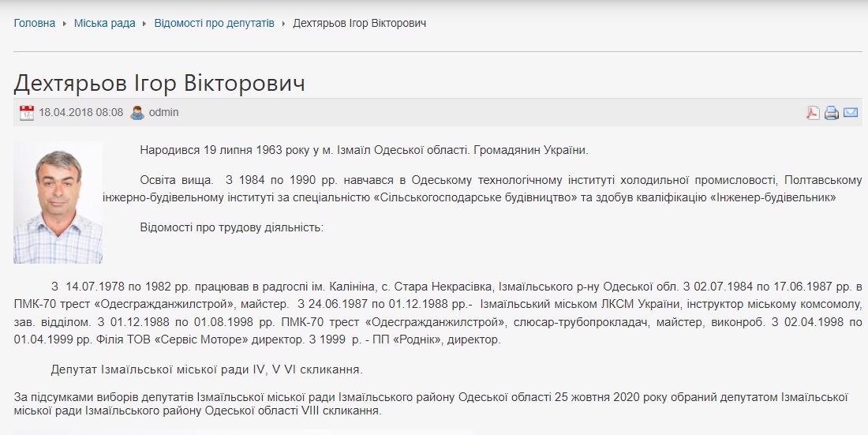Image resolution: width=868 pixels, height=435 pixels.
Task: Click the Відомості про трудову діяльність text
Action: click(231, 227)
